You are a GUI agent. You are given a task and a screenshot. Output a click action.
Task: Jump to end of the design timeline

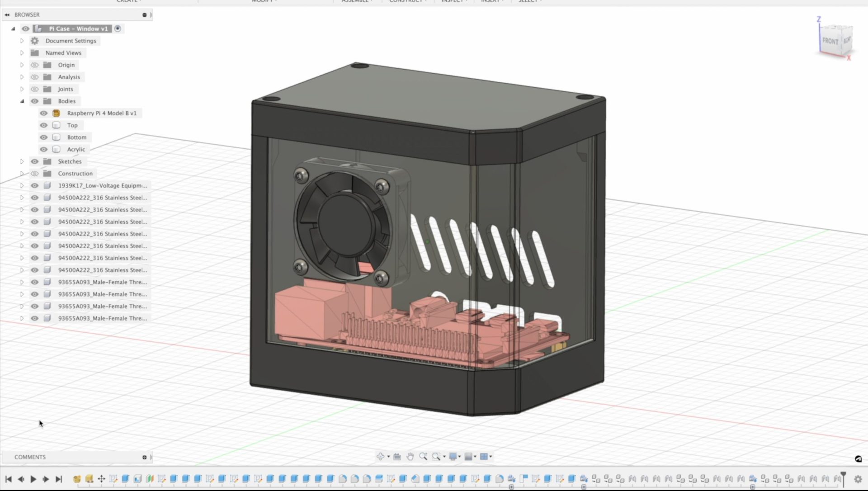[x=59, y=479]
